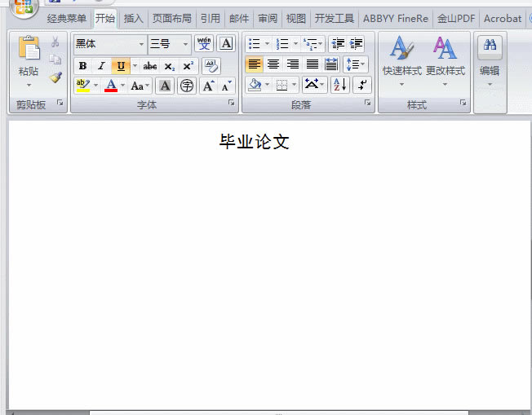The width and height of the screenshot is (532, 415).
Task: Click the 毕业论文 title text in document
Action: tap(255, 143)
